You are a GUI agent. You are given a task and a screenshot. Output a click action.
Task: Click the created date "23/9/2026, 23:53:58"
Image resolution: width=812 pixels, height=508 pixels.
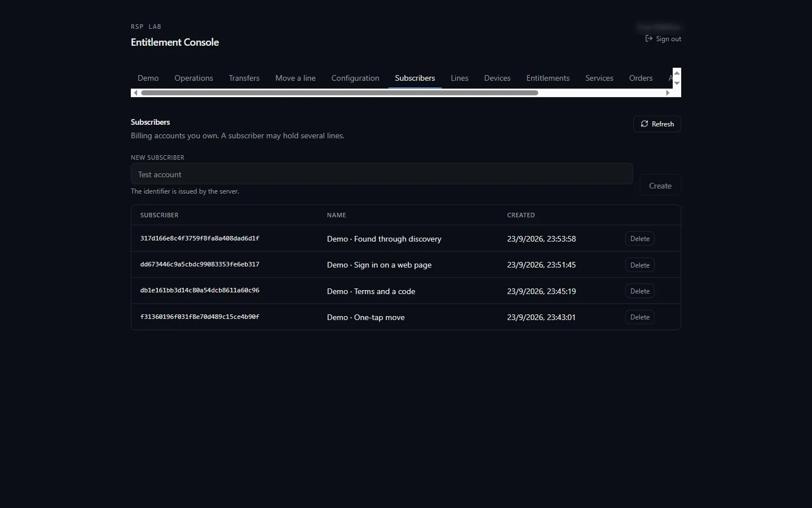(x=541, y=239)
